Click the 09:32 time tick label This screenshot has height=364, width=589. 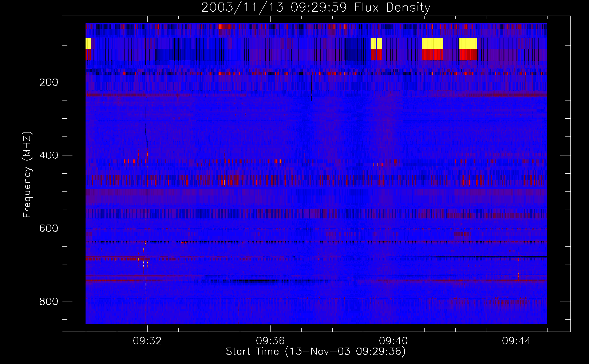pyautogui.click(x=147, y=341)
